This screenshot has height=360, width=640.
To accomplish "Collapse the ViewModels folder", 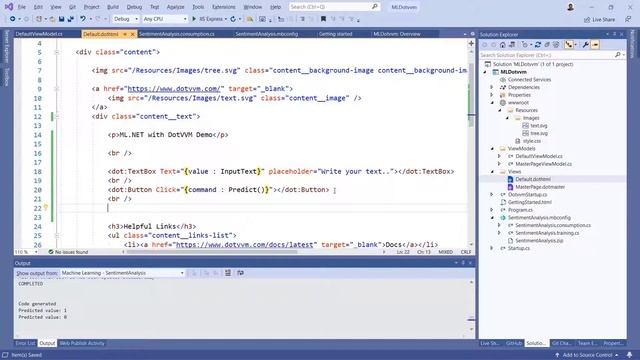I will [x=492, y=149].
